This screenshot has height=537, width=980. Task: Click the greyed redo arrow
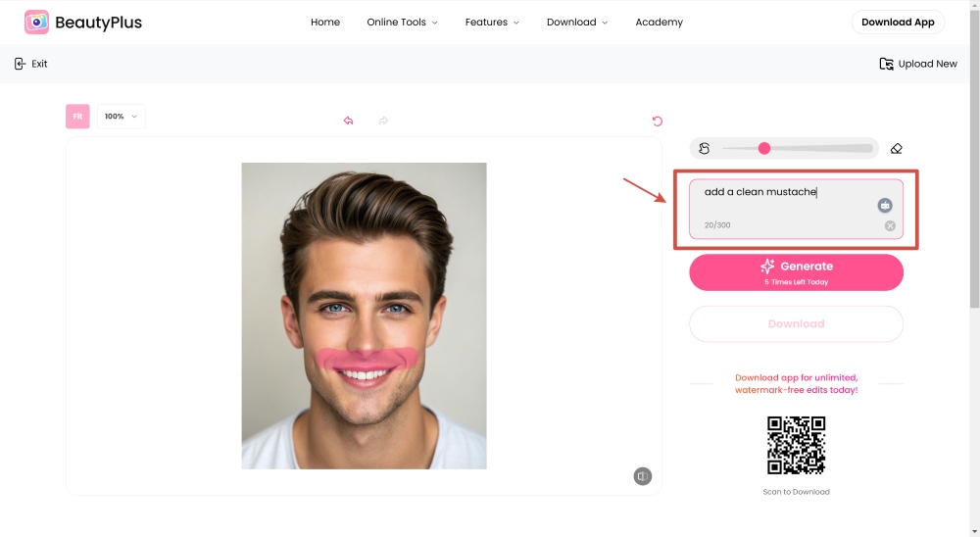click(x=383, y=121)
